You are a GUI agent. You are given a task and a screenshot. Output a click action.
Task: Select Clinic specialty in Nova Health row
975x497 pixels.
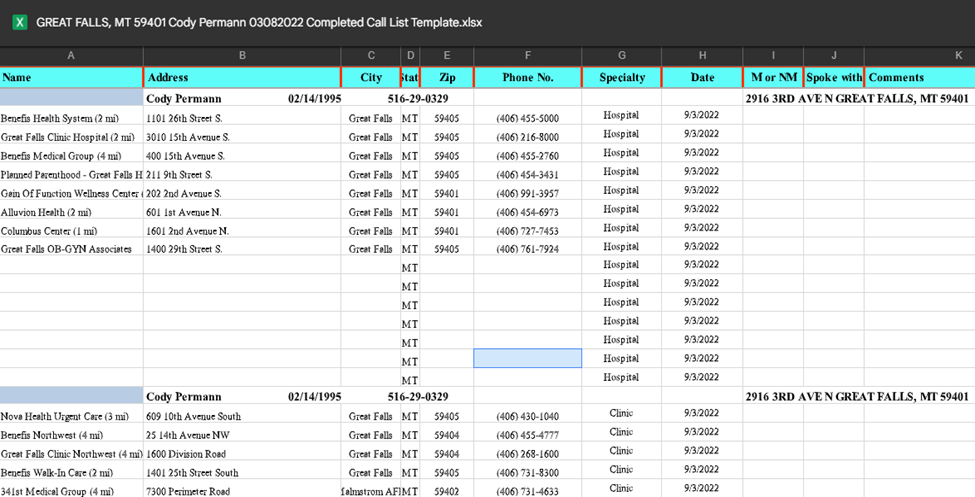point(622,414)
